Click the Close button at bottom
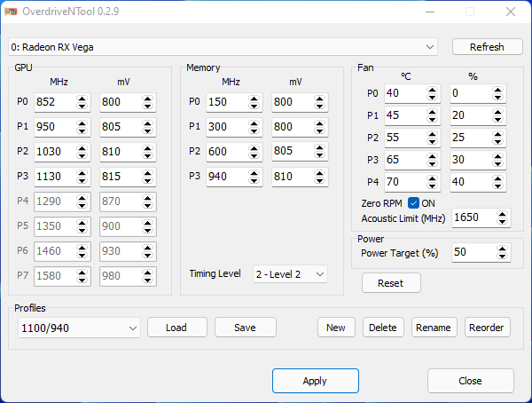 470,381
